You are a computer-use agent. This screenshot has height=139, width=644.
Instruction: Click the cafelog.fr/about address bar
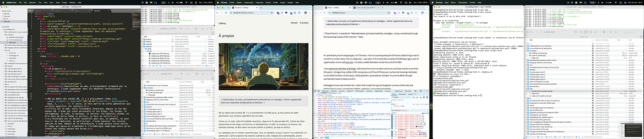tap(360, 13)
